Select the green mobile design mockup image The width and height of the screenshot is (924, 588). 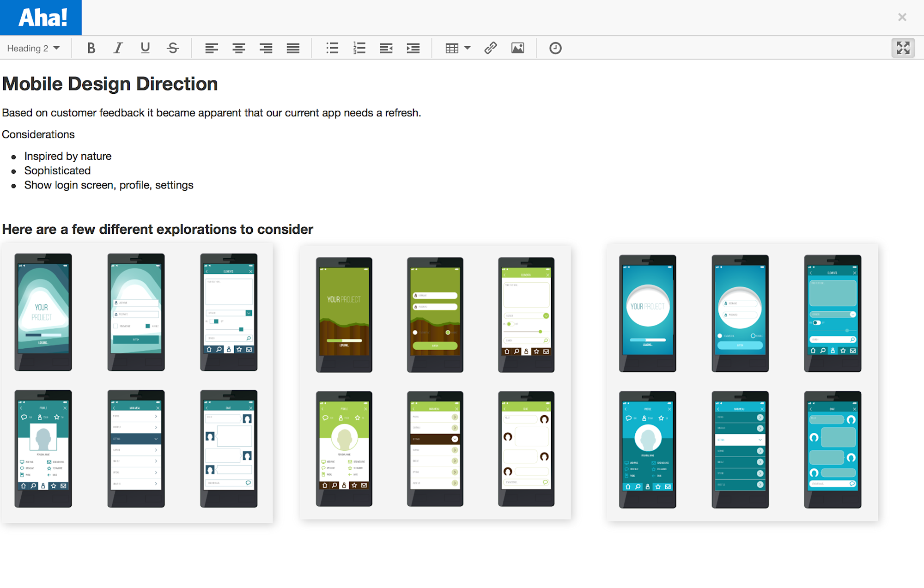tap(435, 382)
